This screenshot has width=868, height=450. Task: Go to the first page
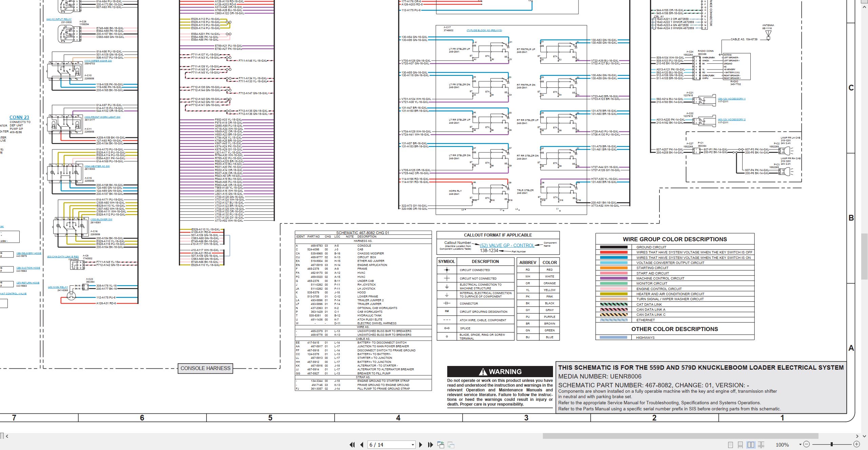(x=352, y=445)
